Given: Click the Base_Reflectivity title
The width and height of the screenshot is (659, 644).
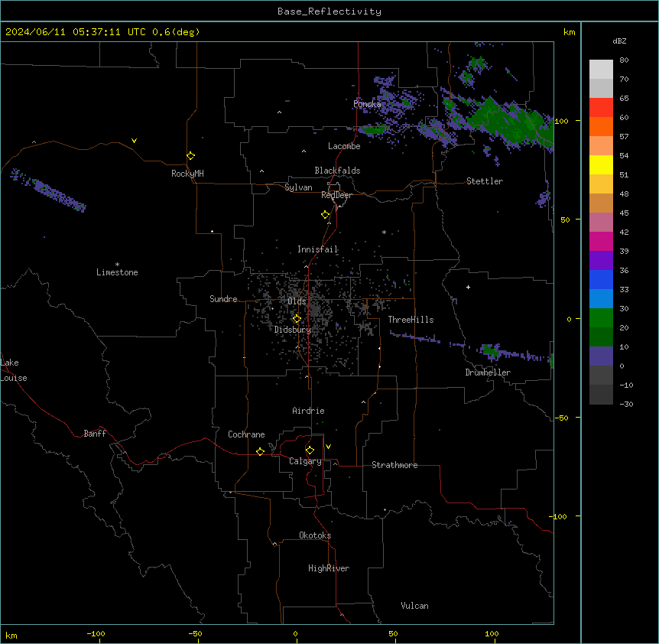Looking at the screenshot, I should pyautogui.click(x=329, y=11).
